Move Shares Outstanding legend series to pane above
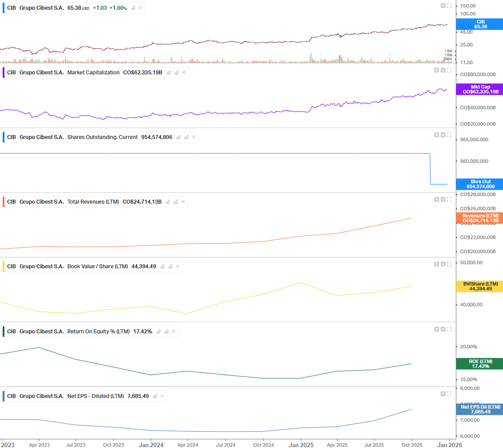 coord(178,137)
